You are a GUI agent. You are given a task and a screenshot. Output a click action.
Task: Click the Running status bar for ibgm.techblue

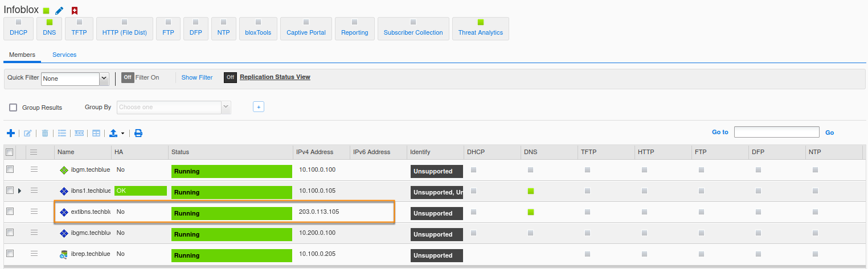232,171
